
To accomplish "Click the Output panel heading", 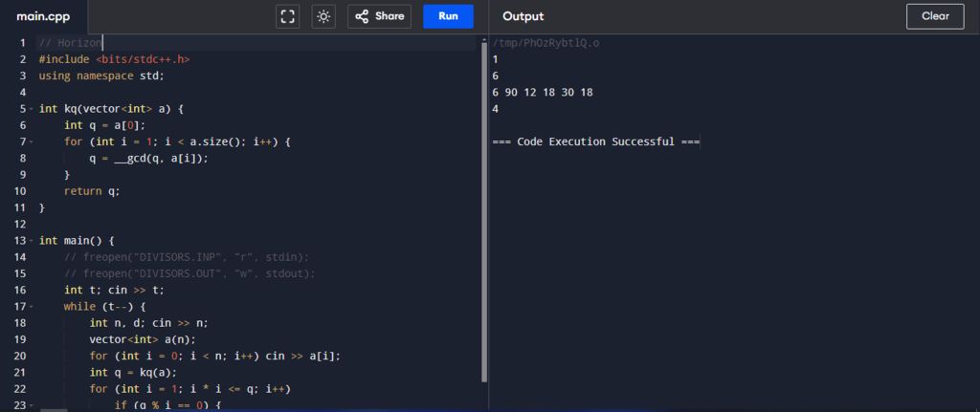I will coord(523,16).
